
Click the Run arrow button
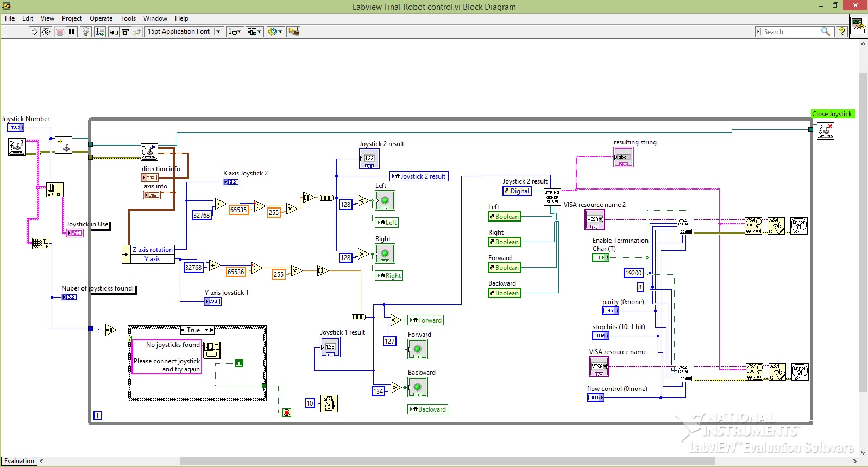point(34,31)
